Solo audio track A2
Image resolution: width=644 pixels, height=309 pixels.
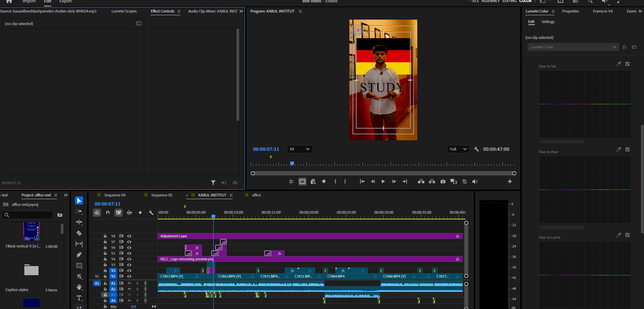(138, 289)
